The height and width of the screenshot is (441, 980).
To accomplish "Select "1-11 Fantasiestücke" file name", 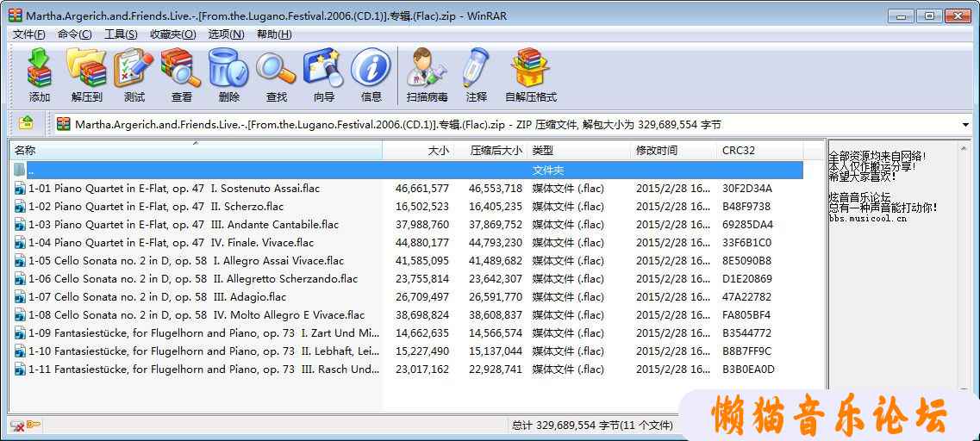I will (x=203, y=370).
